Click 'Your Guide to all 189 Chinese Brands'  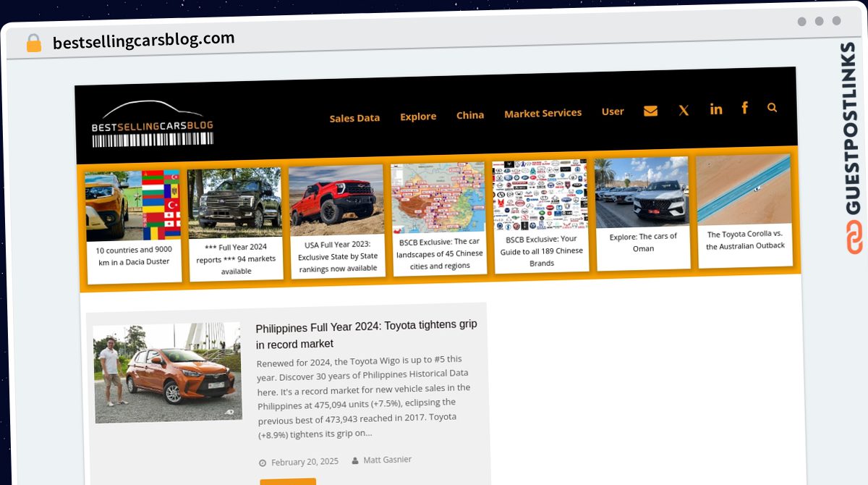coord(542,250)
